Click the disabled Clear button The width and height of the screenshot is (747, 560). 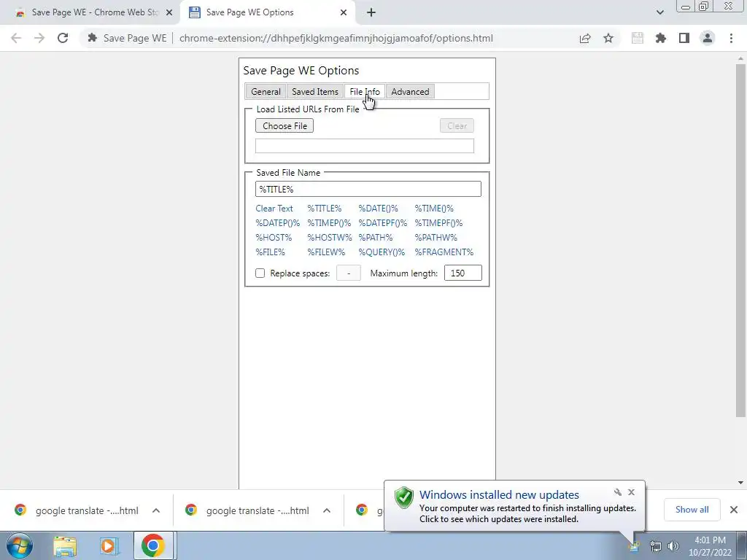tap(457, 125)
